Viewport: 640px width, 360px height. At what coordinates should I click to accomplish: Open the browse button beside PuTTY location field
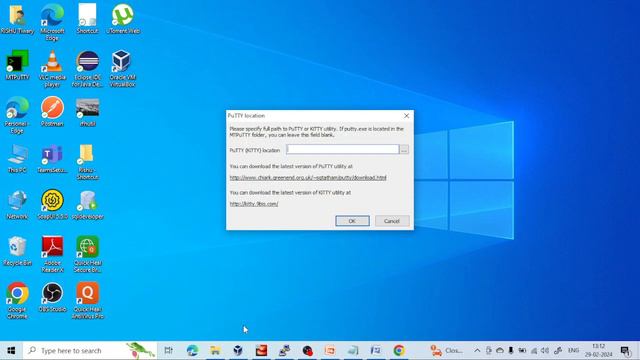[404, 149]
